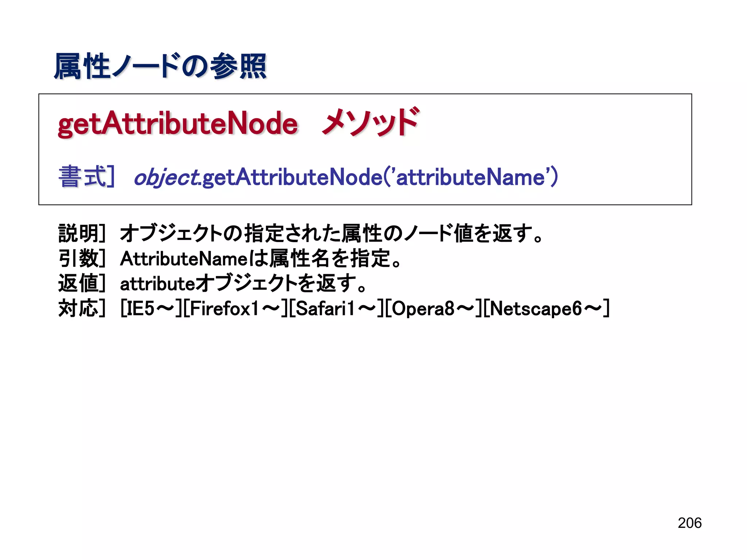Click the line オブジェクトの指定された属性のノード値を返す。
This screenshot has height=560, width=747.
(332, 233)
